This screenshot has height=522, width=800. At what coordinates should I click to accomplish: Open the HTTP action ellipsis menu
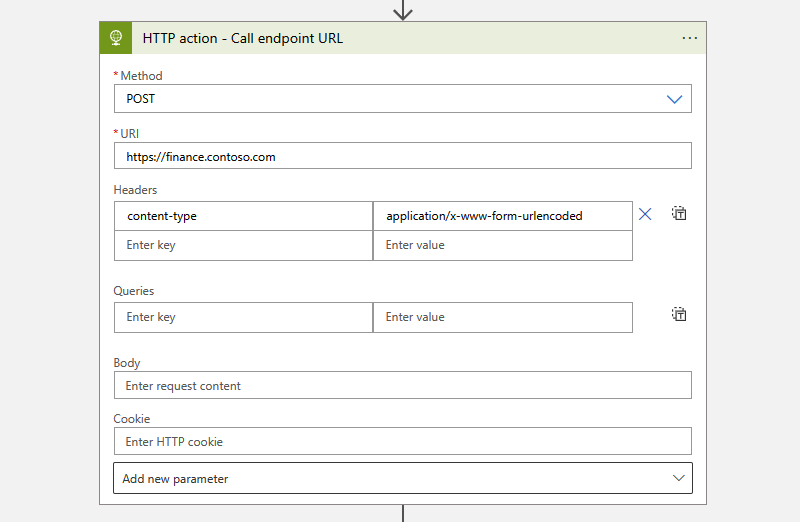point(689,38)
